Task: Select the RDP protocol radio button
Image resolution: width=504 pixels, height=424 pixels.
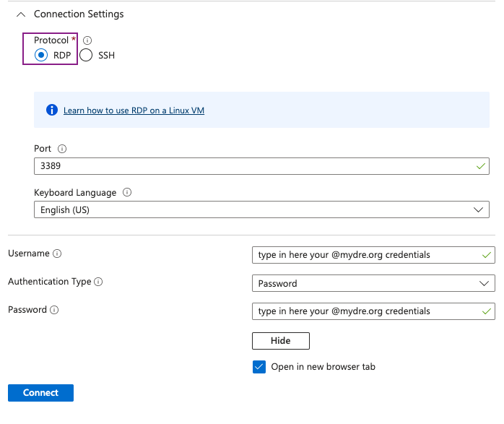Action: pyautogui.click(x=41, y=56)
